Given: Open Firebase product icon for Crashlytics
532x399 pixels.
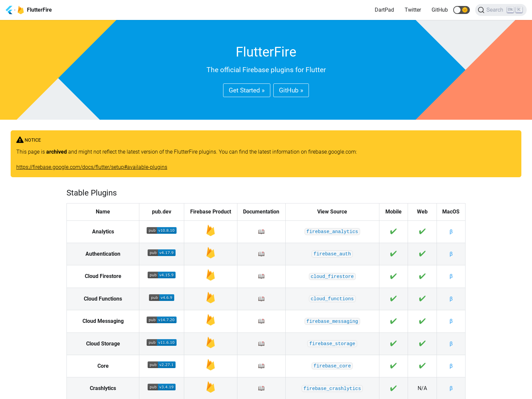Looking at the screenshot, I should 210,387.
